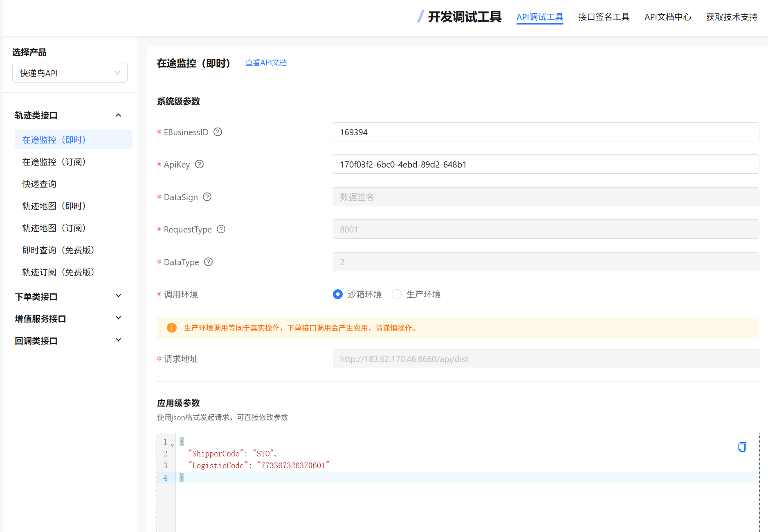Fold the JSON code block at line 1
This screenshot has height=532, width=768.
(x=173, y=445)
